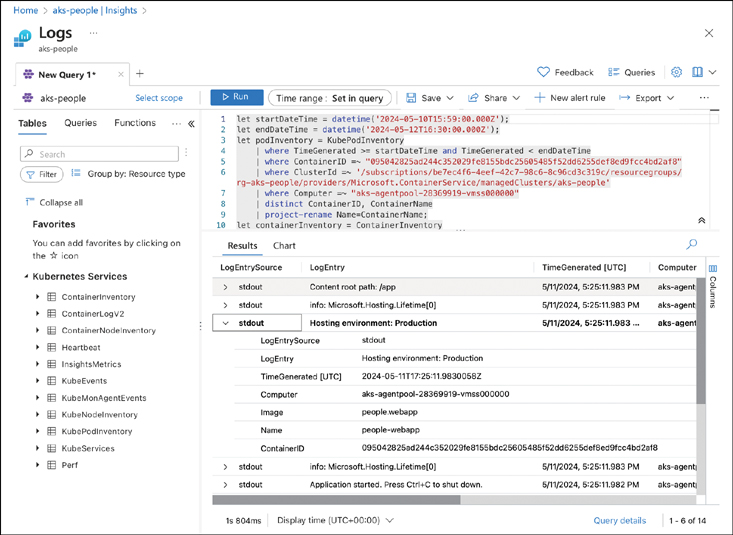
Task: Collapse the Tables side panel
Action: [x=191, y=124]
